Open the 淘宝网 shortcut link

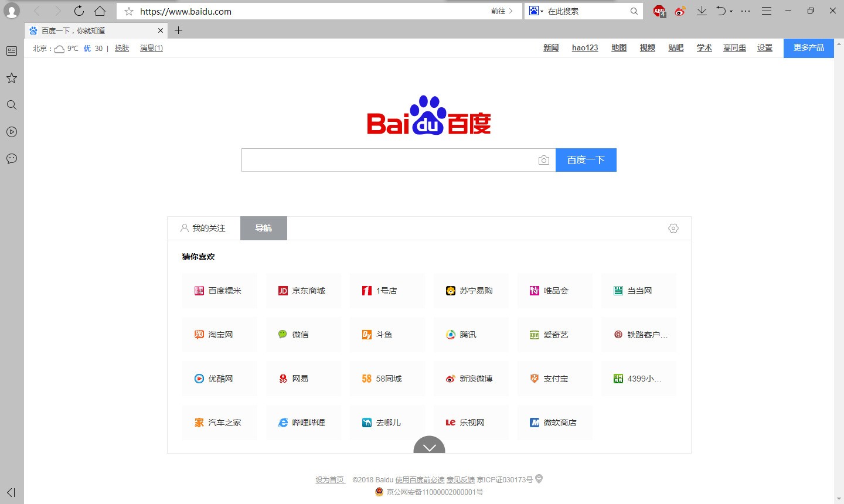click(219, 335)
